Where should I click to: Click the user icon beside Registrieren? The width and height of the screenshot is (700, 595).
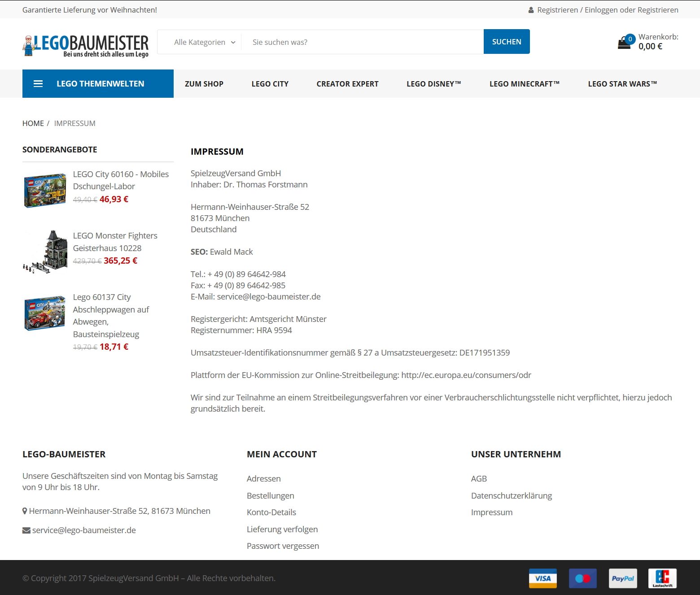(531, 10)
